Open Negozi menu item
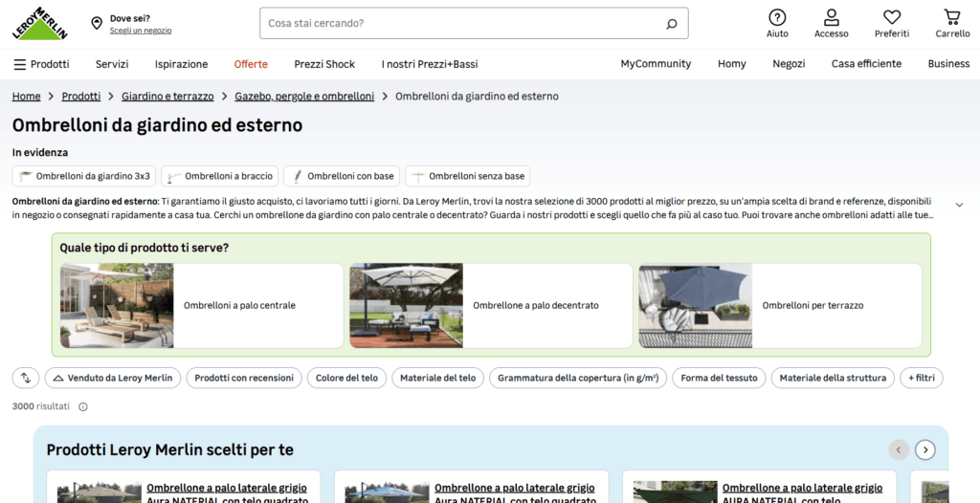This screenshot has height=503, width=980. click(x=789, y=64)
